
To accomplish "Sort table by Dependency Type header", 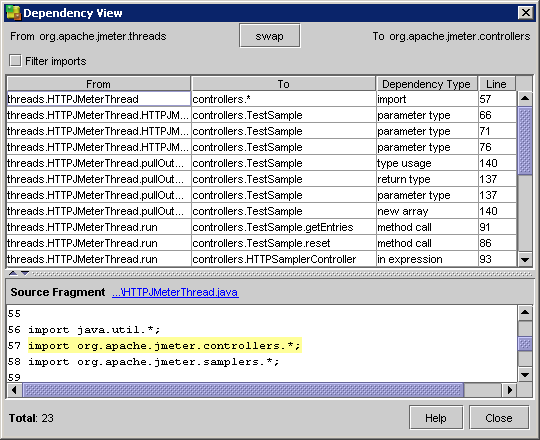I will [x=426, y=84].
